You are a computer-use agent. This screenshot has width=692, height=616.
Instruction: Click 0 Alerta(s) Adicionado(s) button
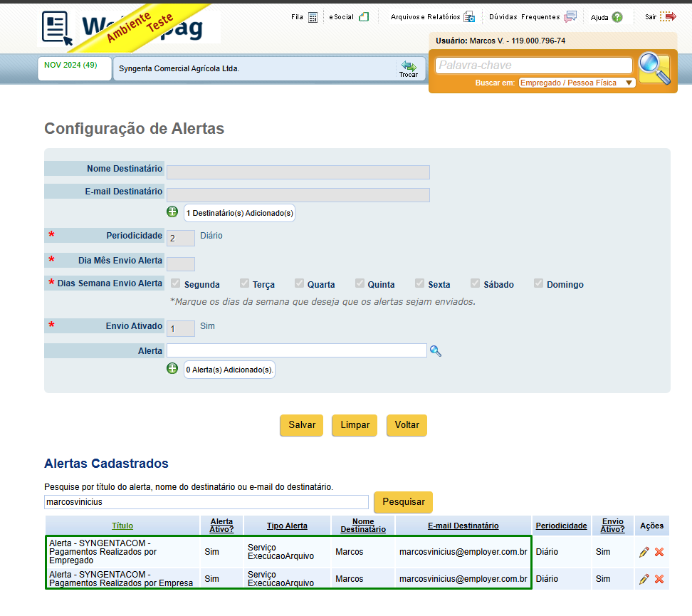(229, 370)
